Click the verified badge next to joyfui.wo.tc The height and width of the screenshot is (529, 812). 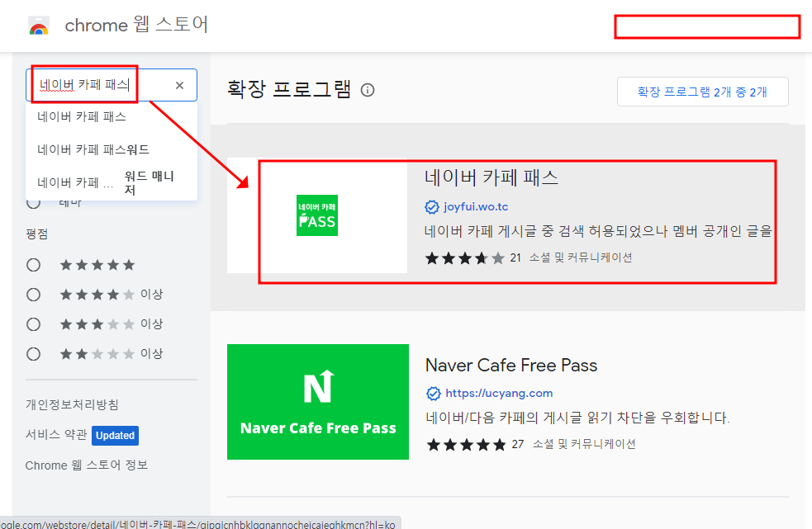click(x=432, y=207)
